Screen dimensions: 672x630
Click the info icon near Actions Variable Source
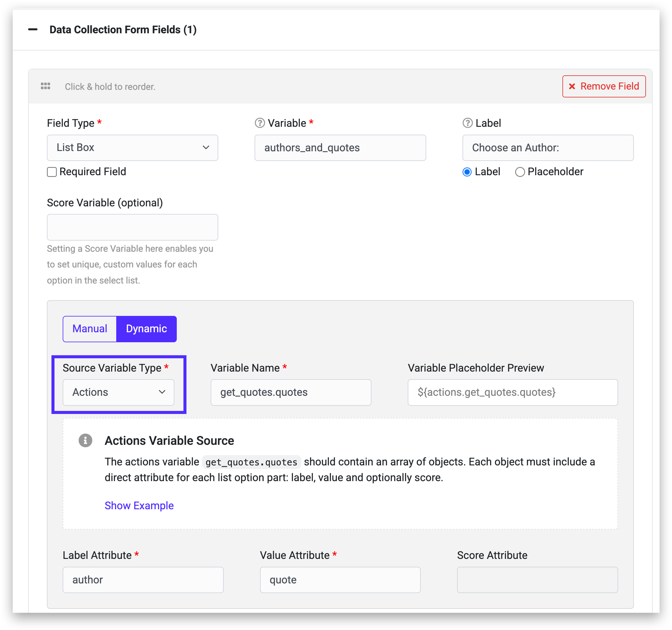[85, 440]
